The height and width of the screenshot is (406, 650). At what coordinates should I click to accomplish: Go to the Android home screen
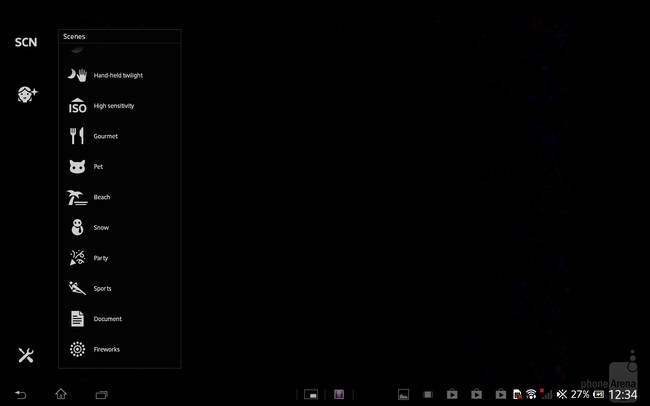[61, 394]
